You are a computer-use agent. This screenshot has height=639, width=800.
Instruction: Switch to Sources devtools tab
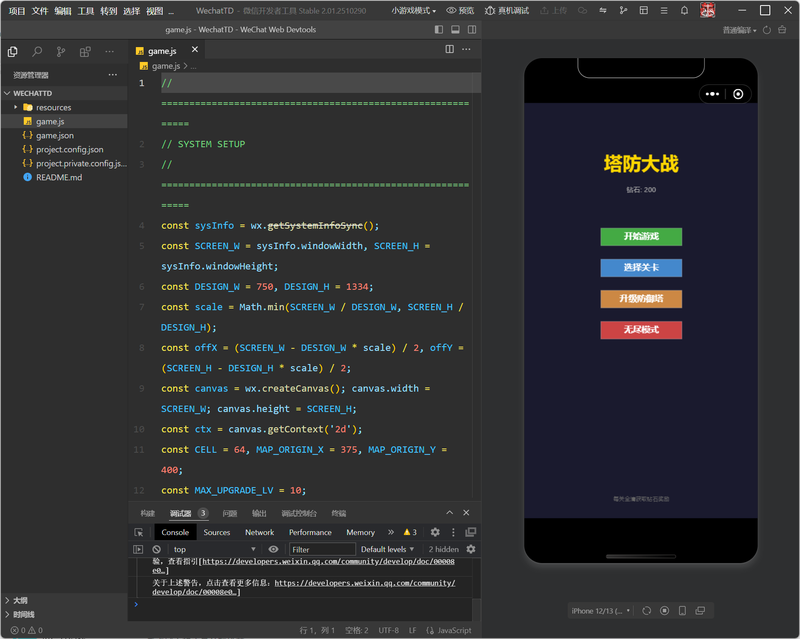(x=217, y=532)
